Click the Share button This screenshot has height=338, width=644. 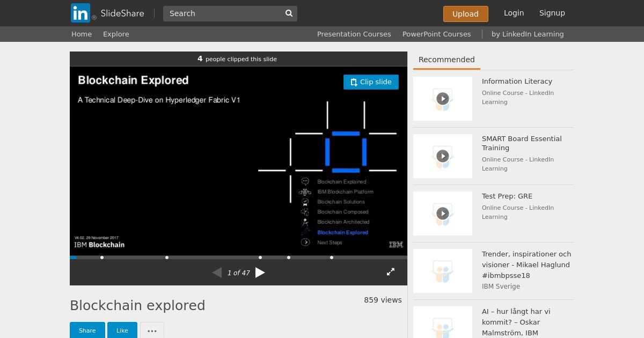click(87, 330)
